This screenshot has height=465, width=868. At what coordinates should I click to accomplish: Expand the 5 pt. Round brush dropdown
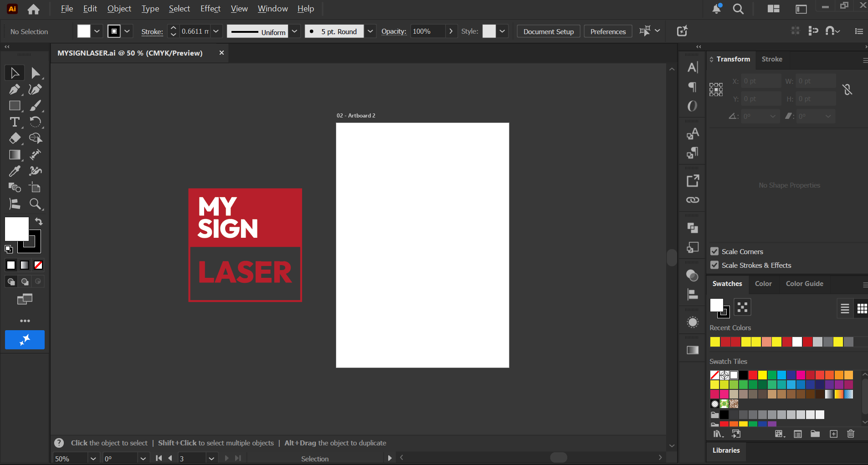pyautogui.click(x=370, y=31)
